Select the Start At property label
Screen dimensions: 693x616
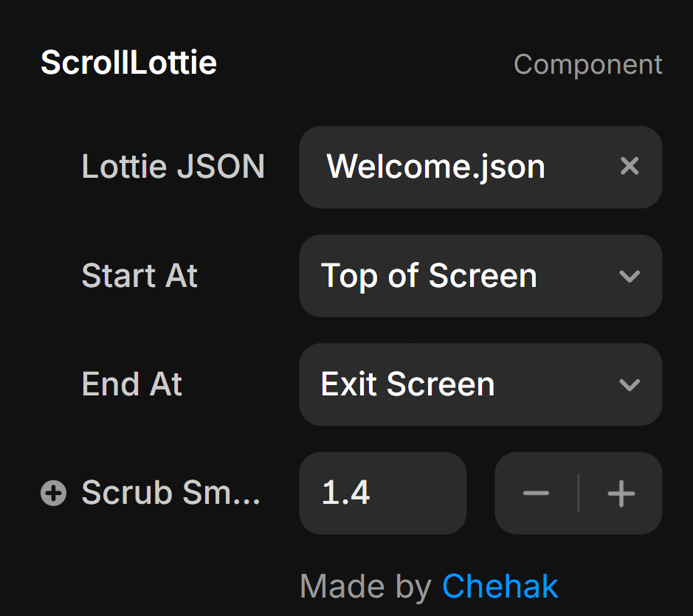[x=139, y=277]
